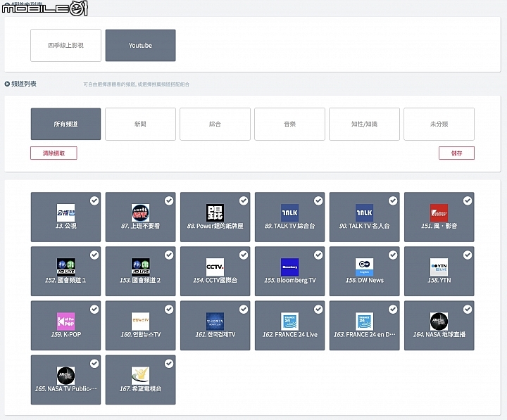Click the Bloomberg TV blue logo
507x420 pixels.
[x=289, y=267]
